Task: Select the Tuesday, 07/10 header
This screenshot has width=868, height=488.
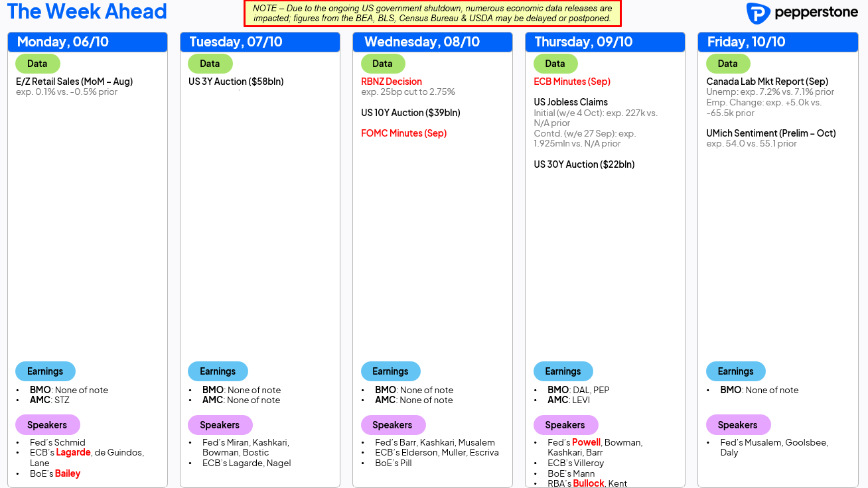Action: 260,42
